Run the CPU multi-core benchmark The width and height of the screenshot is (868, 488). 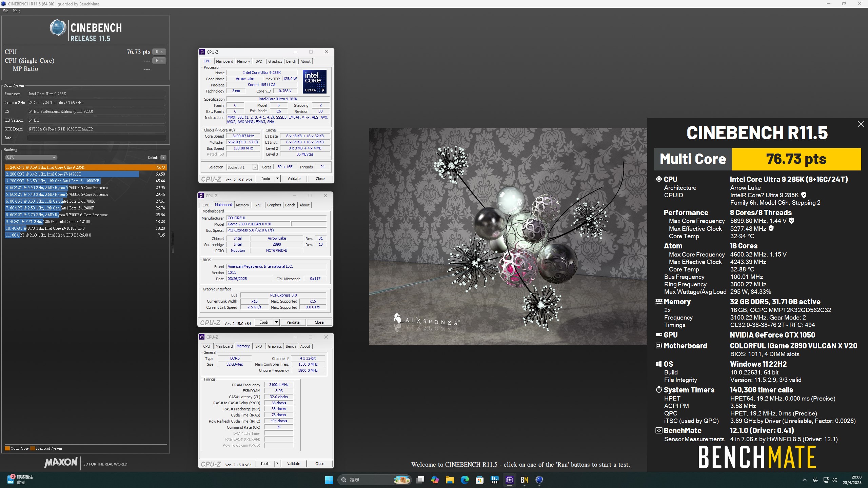pos(159,52)
